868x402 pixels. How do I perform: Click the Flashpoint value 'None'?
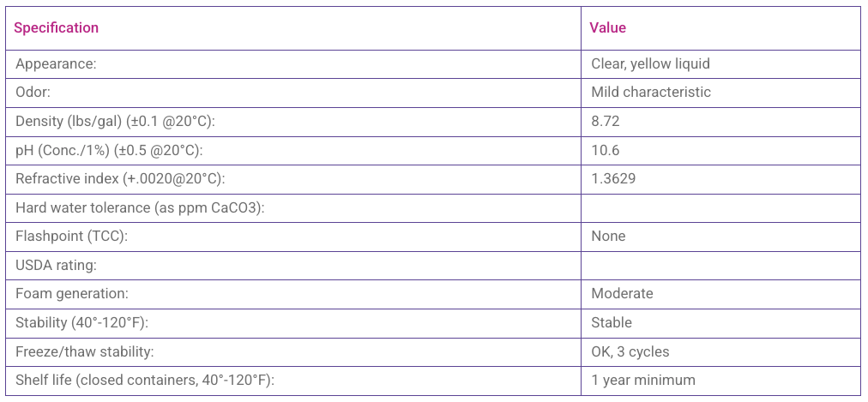(608, 236)
